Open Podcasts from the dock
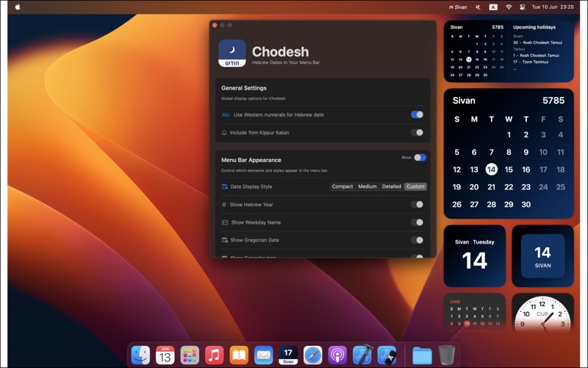 tap(337, 355)
